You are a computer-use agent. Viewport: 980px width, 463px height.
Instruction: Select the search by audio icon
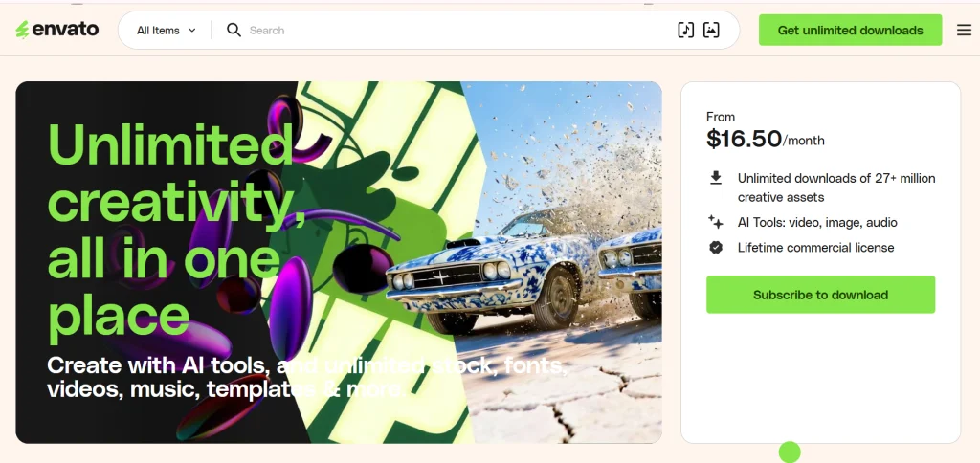(685, 30)
